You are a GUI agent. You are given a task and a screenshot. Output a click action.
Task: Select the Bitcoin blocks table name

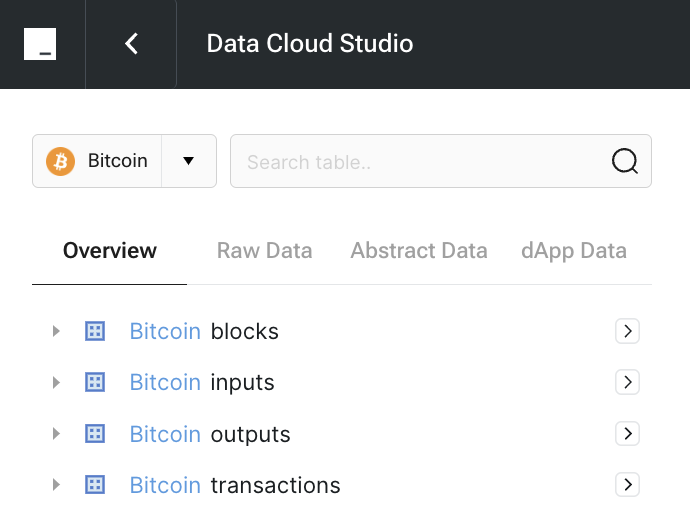[204, 331]
